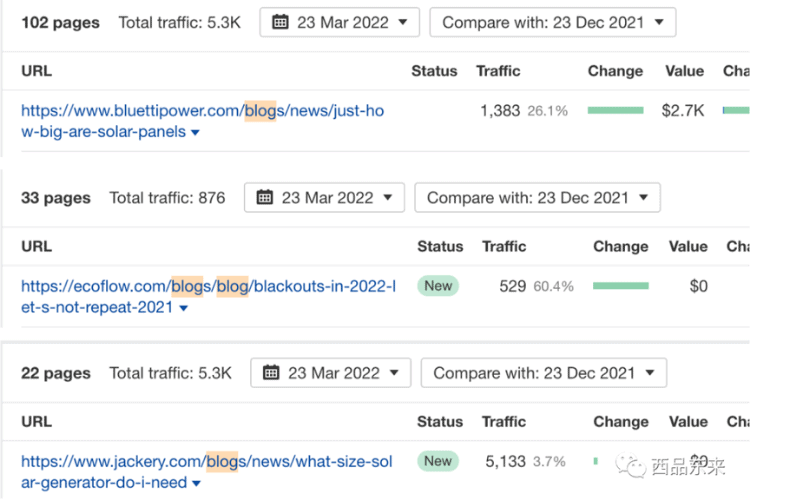
Task: Open the 23 Mar 2022 date dropdown for 33 pages
Action: click(324, 197)
